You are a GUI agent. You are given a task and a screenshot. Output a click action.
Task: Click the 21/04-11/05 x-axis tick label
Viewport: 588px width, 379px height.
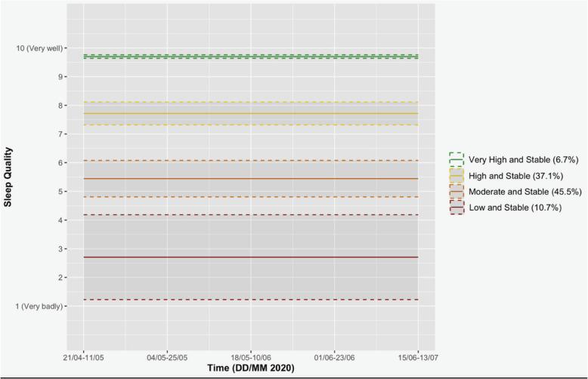[84, 355]
